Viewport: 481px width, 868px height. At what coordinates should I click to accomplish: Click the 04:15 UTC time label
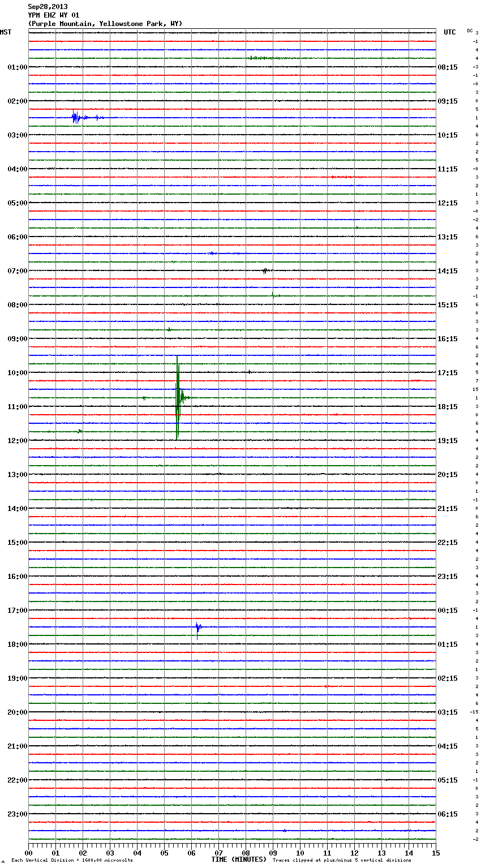[x=448, y=746]
